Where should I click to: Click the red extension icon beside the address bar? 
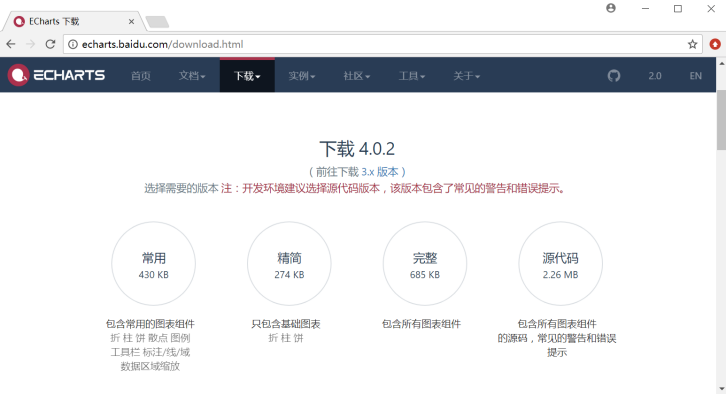click(715, 44)
